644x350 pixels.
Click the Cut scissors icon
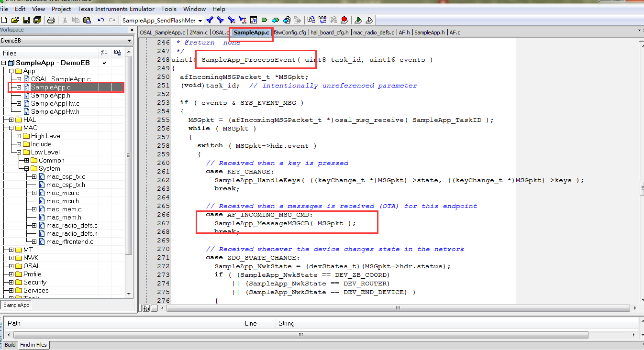tap(65, 20)
